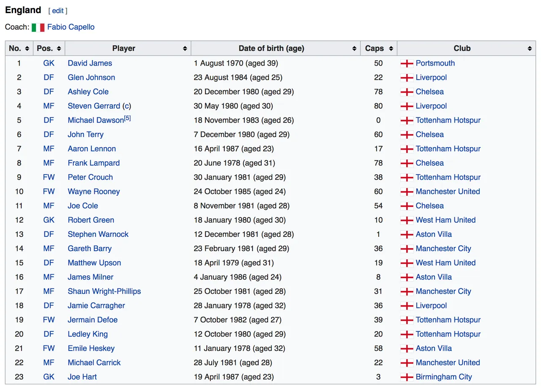Image resolution: width=541 pixels, height=392 pixels.
Task: Click the England flag beside Birmingham City
Action: tap(407, 377)
